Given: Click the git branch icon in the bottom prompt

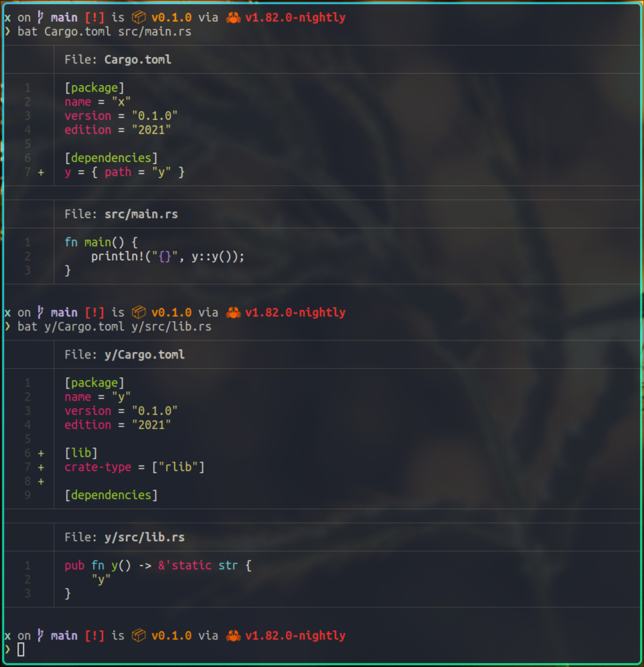Looking at the screenshot, I should (x=41, y=636).
